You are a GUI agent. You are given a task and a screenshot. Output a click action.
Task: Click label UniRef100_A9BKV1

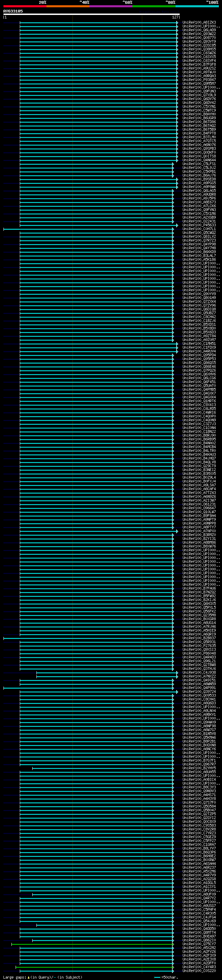coord(199,714)
